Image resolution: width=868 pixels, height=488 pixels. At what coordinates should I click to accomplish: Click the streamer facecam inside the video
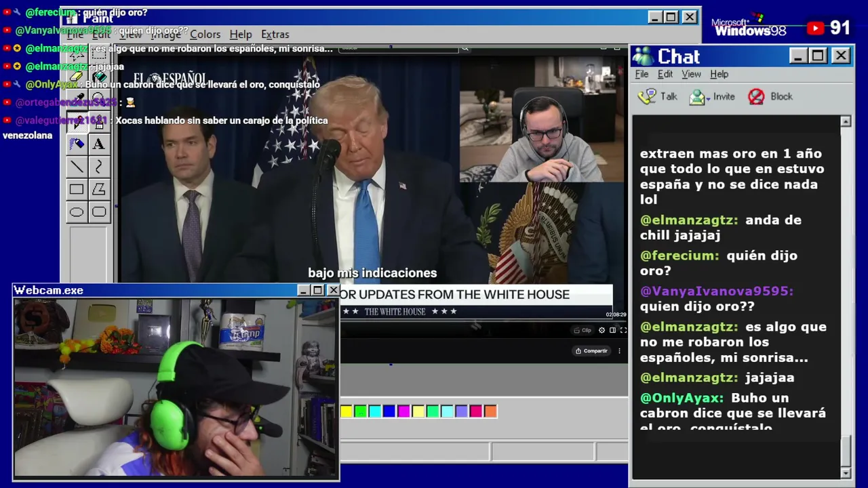point(542,119)
